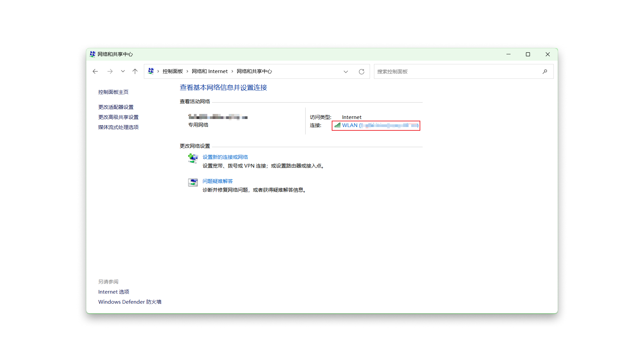644x362 pixels.
Task: Open the 控制面板 breadcrumb
Action: (172, 71)
